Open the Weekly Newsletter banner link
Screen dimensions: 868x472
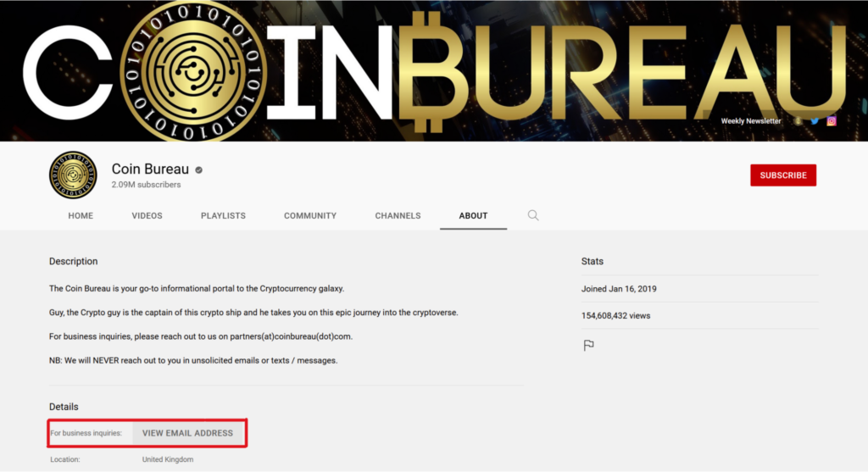pyautogui.click(x=751, y=121)
